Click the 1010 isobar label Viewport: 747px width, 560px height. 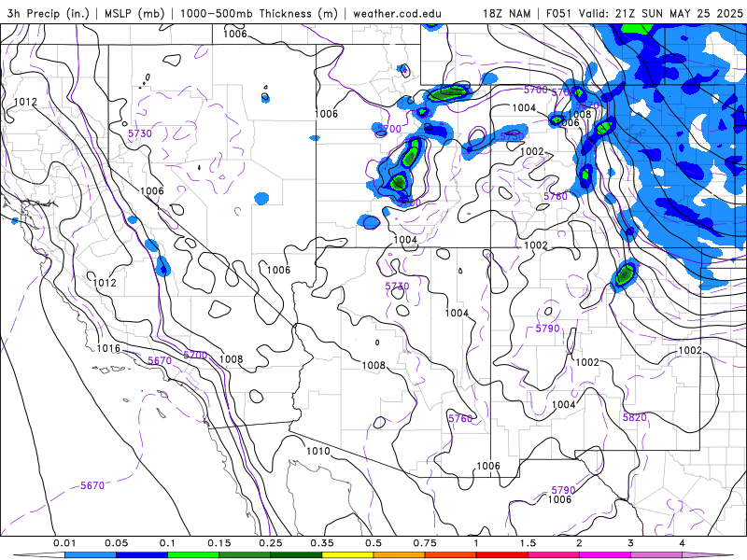(317, 451)
